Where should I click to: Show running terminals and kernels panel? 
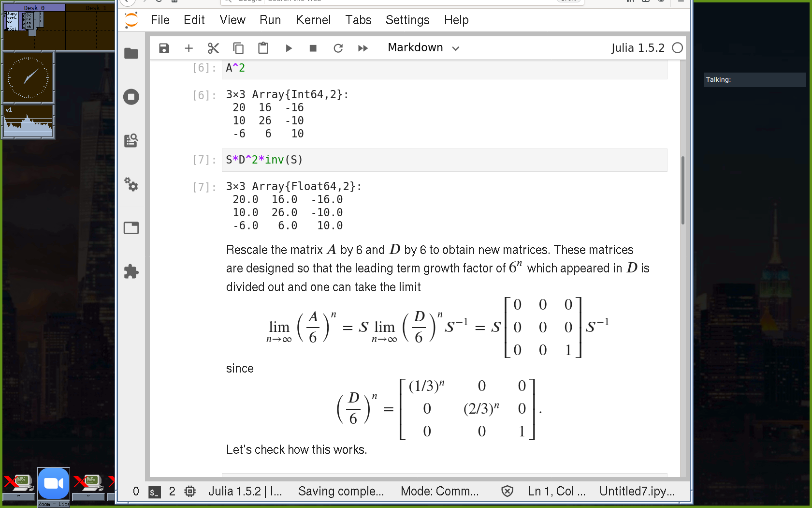131,97
